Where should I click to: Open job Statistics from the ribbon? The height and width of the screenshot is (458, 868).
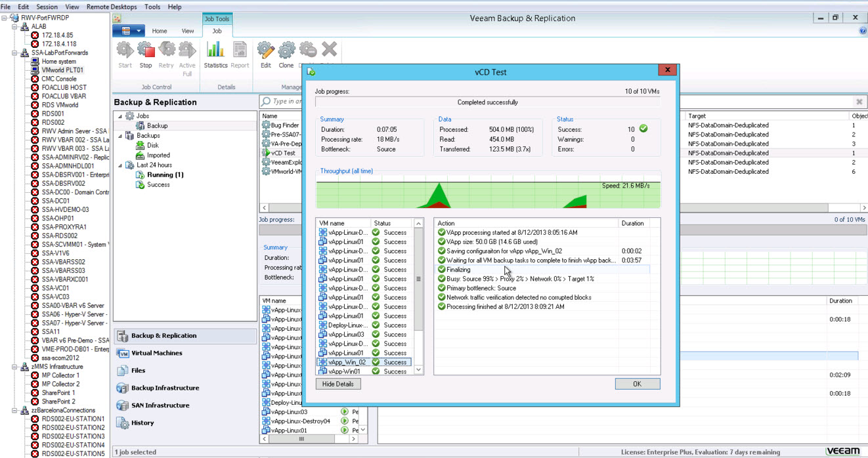(x=215, y=55)
